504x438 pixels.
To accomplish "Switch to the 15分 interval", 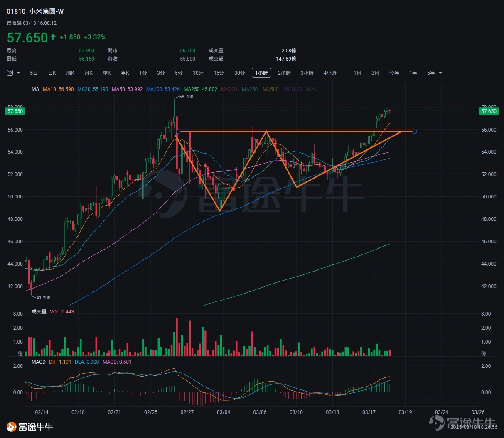I will [x=219, y=73].
